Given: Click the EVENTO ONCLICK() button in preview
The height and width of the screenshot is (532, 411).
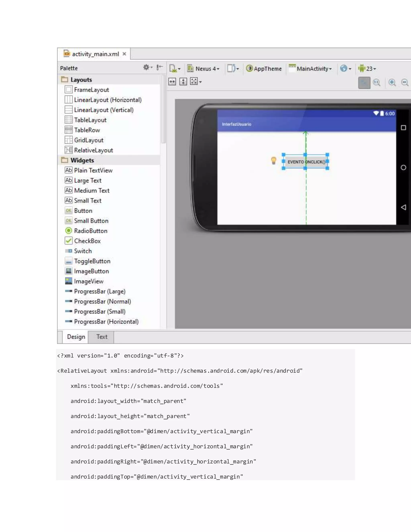Looking at the screenshot, I should 306,162.
